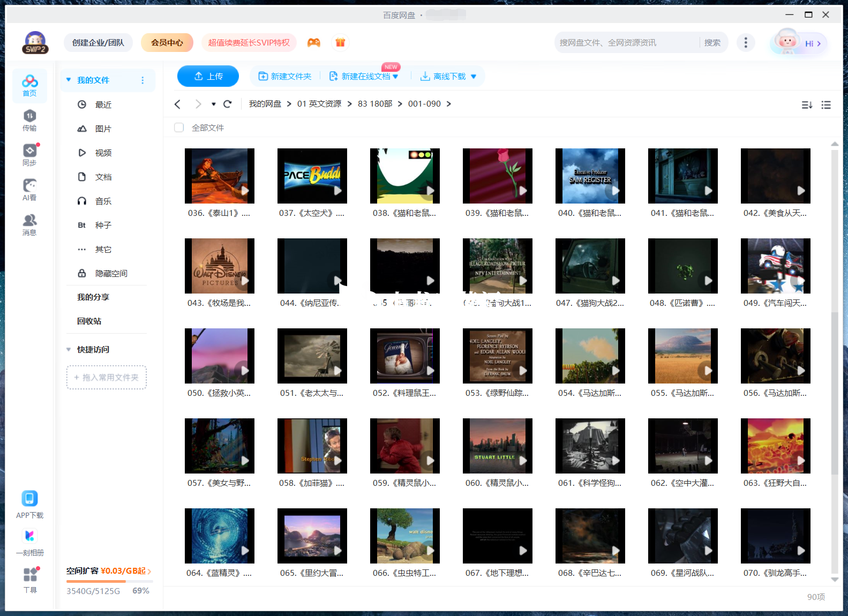
Task: Collapse the 快捷访问 section
Action: tap(69, 349)
